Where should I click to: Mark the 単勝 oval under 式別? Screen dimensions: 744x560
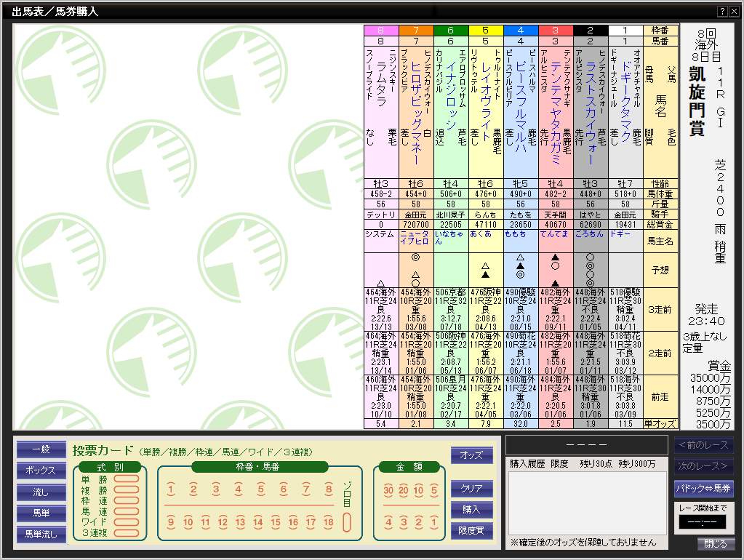[127, 479]
